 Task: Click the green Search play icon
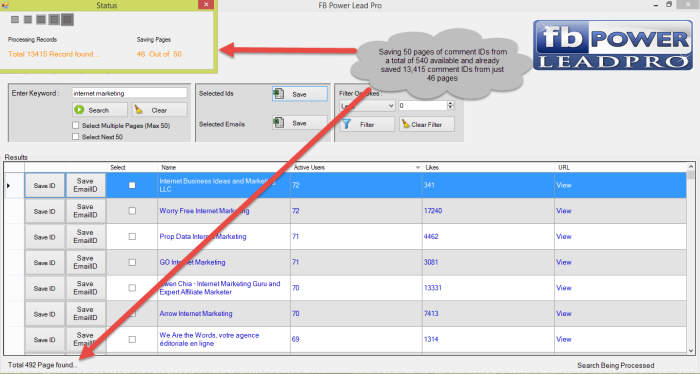79,110
